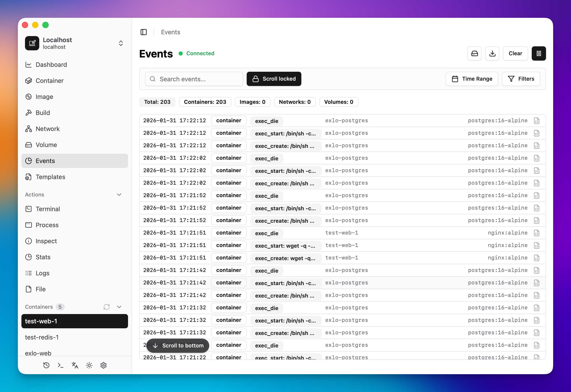Screen dimensions: 571x392
Task: Click the Clear button
Action: (515, 53)
